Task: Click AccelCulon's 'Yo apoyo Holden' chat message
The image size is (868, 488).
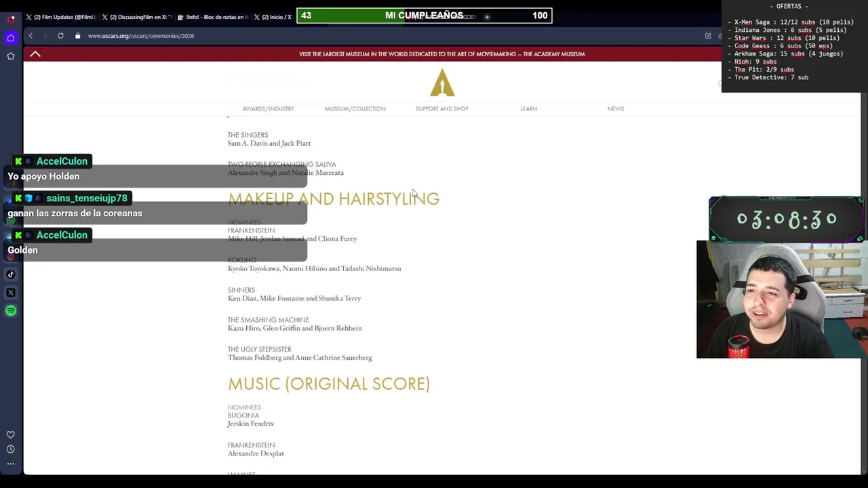Action: click(43, 176)
